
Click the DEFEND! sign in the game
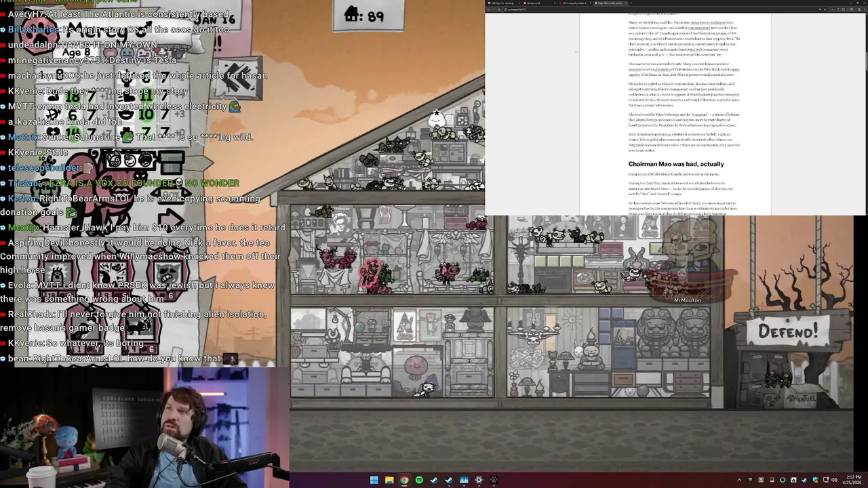pyautogui.click(x=787, y=331)
